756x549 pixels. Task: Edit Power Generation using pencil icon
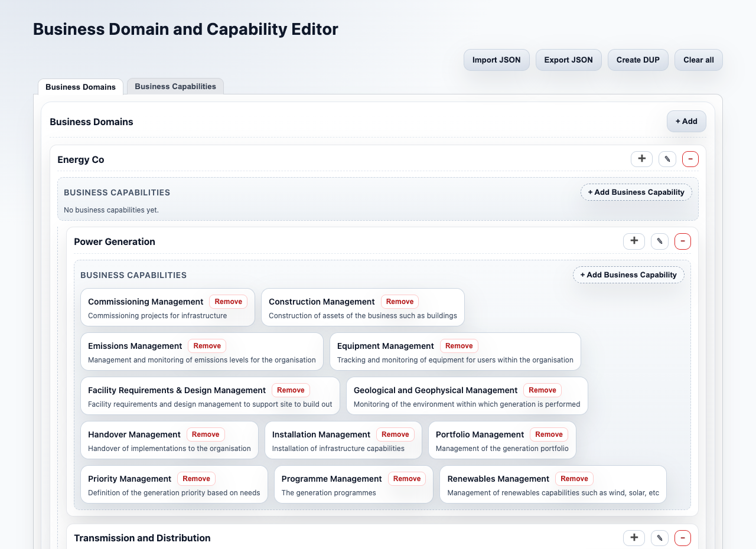pyautogui.click(x=660, y=241)
